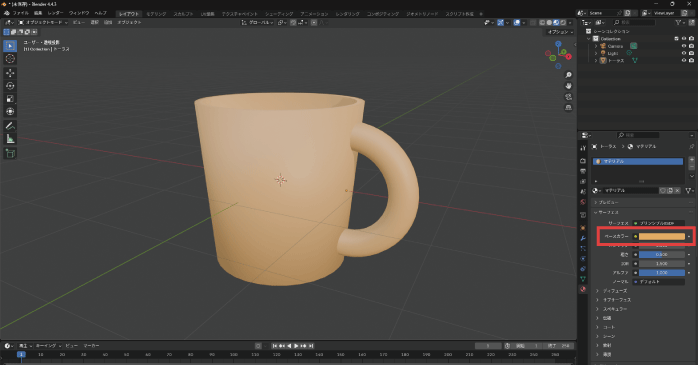Toggle proportional editing in viewport header
The image size is (698, 365).
coord(314,22)
